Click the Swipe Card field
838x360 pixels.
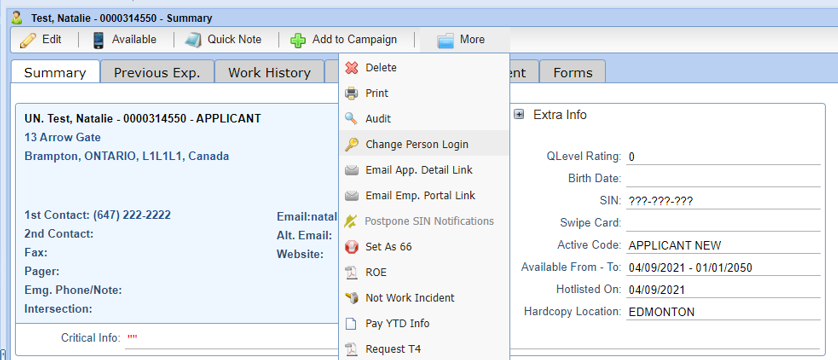[x=723, y=223]
